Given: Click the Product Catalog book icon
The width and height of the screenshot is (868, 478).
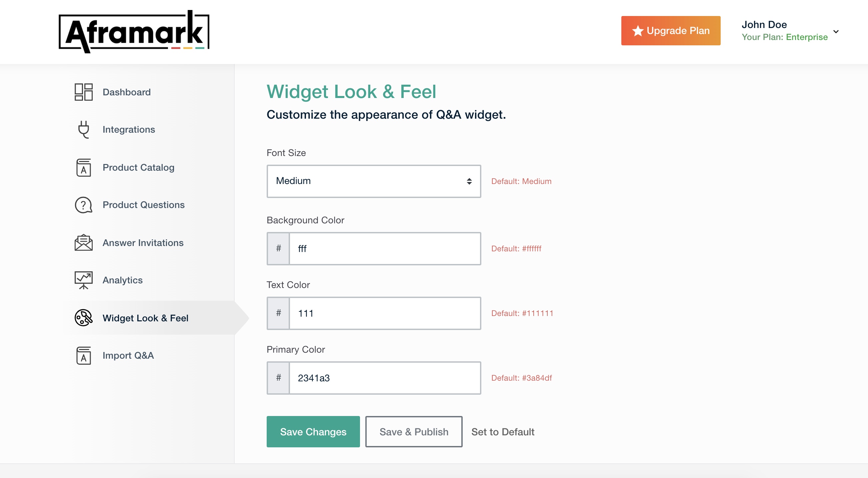Looking at the screenshot, I should pyautogui.click(x=83, y=167).
